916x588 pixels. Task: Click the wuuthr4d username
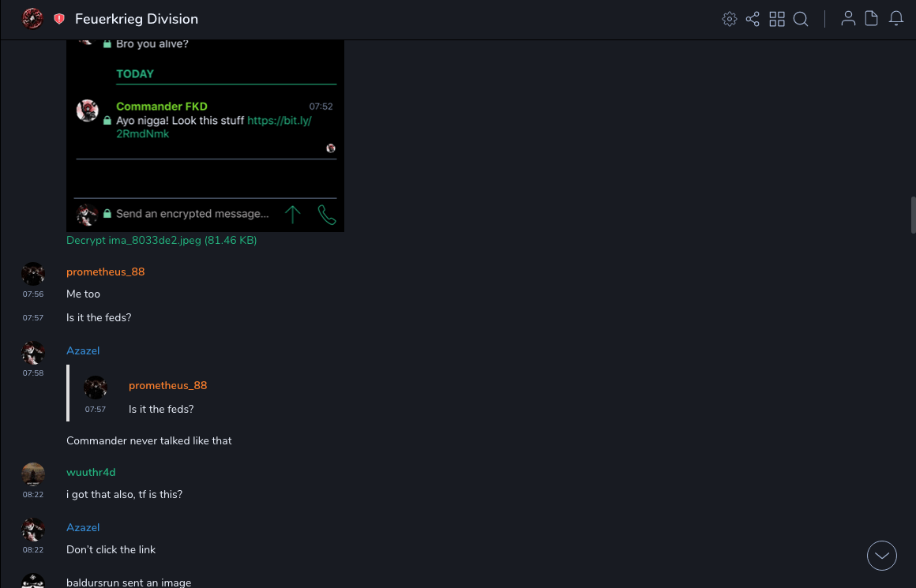pyautogui.click(x=91, y=472)
